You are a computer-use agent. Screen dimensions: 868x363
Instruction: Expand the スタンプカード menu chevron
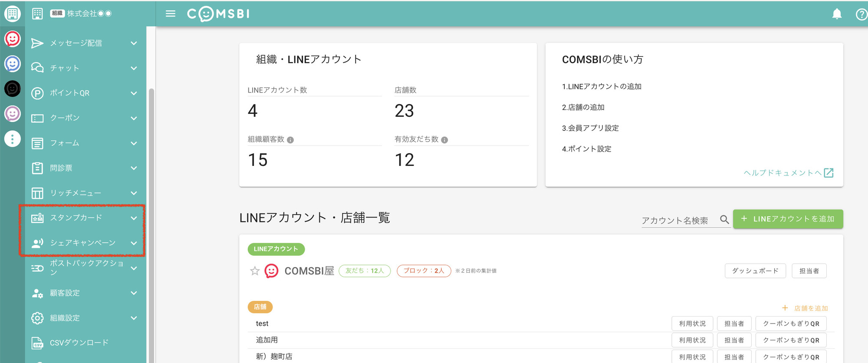tap(134, 218)
